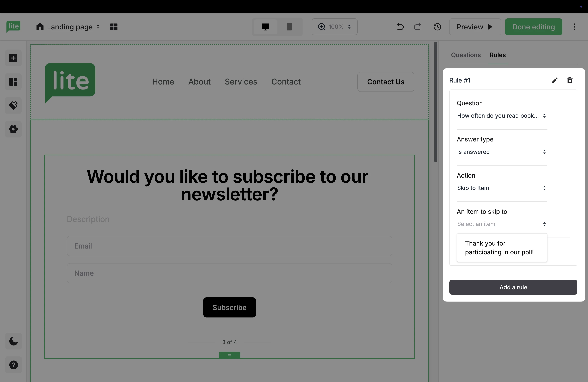Edit Rule #1 name with pencil icon

pyautogui.click(x=555, y=80)
